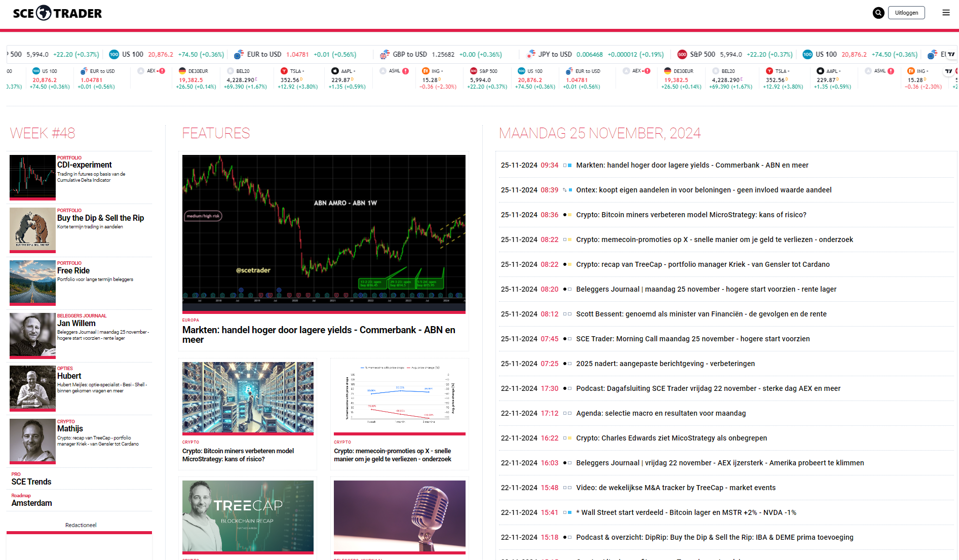This screenshot has height=560, width=959.
Task: Open the CDI-experiment portfolio link
Action: [85, 165]
